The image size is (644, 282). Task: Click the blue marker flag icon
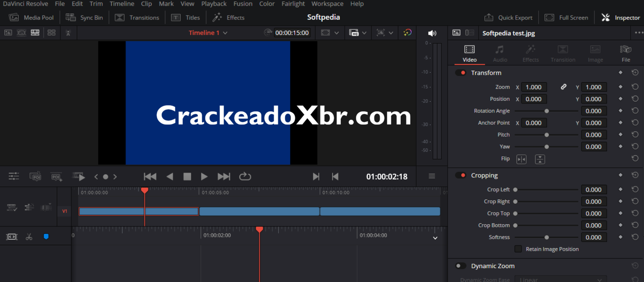pyautogui.click(x=46, y=237)
